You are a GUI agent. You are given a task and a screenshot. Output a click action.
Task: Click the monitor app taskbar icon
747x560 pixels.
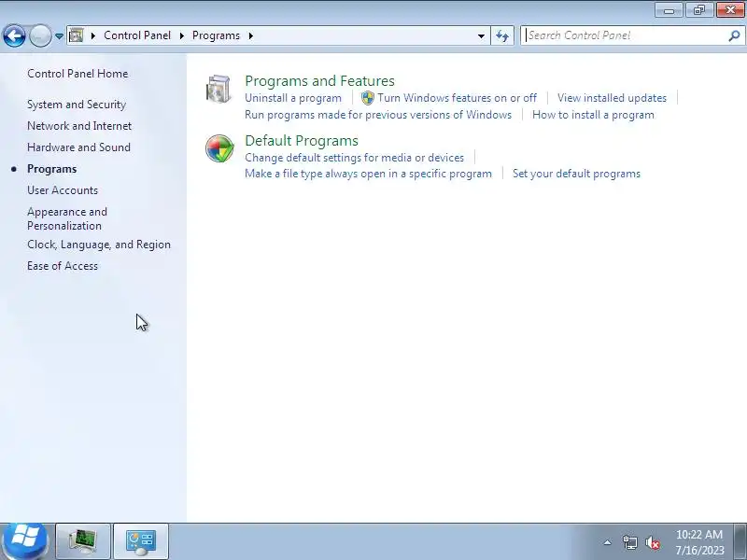click(x=83, y=541)
